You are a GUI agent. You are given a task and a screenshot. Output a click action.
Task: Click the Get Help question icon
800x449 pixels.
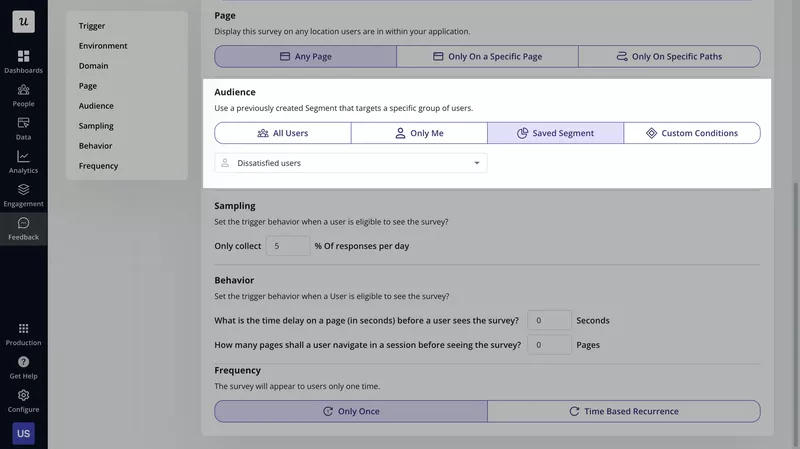23,362
